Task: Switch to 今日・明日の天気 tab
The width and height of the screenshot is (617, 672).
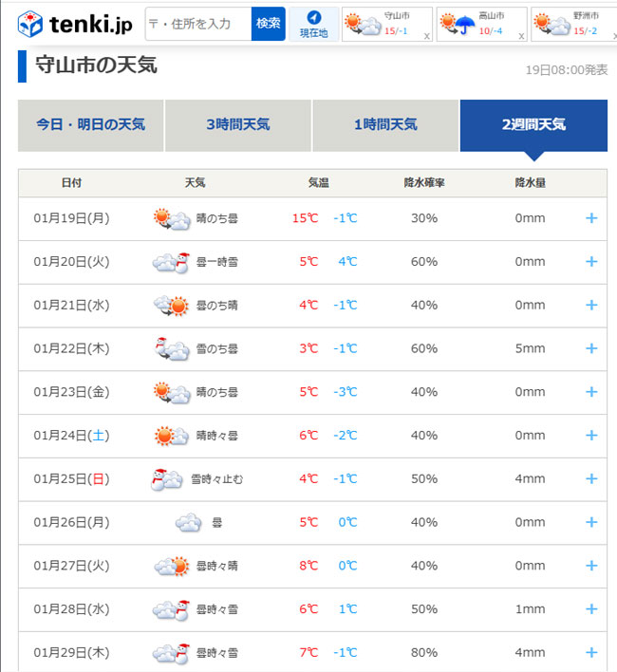Action: (x=91, y=124)
